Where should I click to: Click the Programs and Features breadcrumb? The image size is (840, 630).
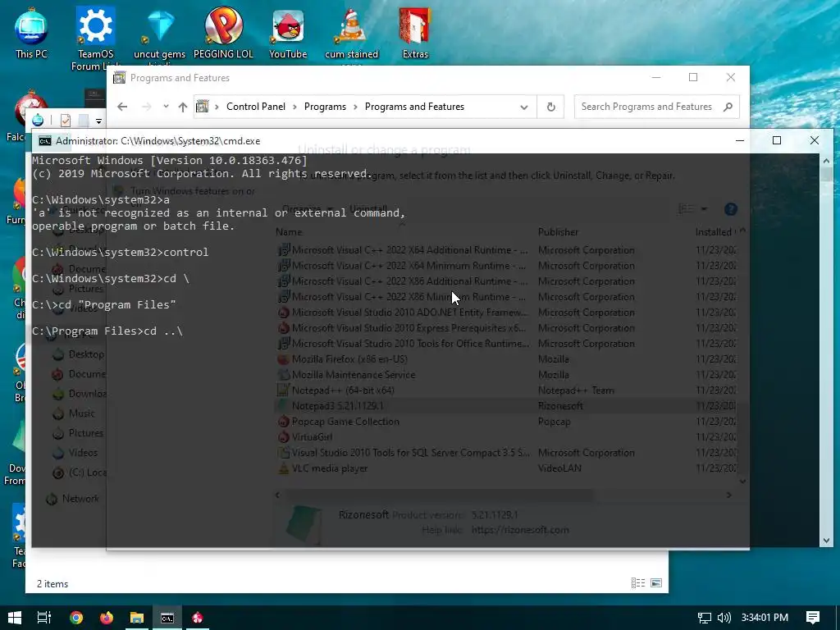pyautogui.click(x=414, y=107)
